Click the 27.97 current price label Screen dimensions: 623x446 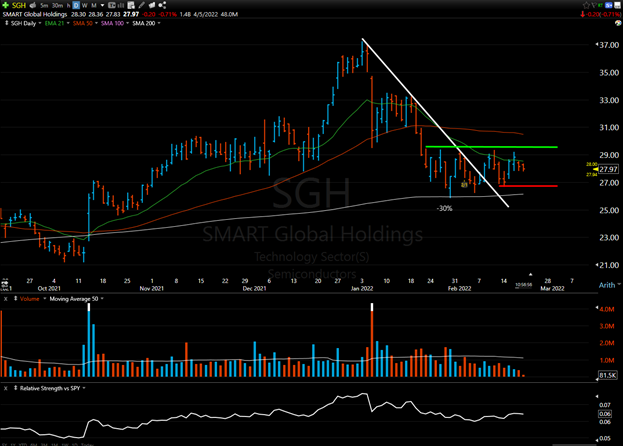point(608,169)
